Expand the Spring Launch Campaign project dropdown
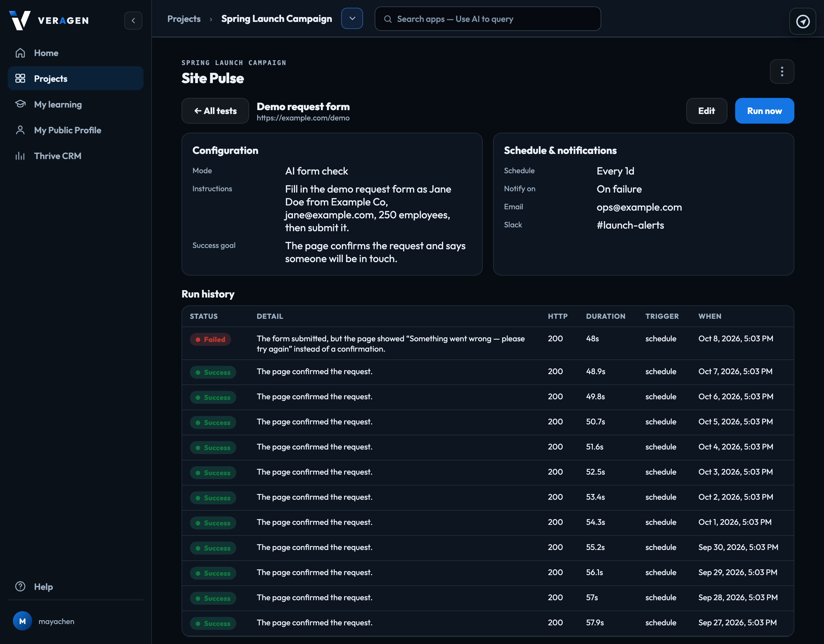This screenshot has width=824, height=644. coord(352,18)
